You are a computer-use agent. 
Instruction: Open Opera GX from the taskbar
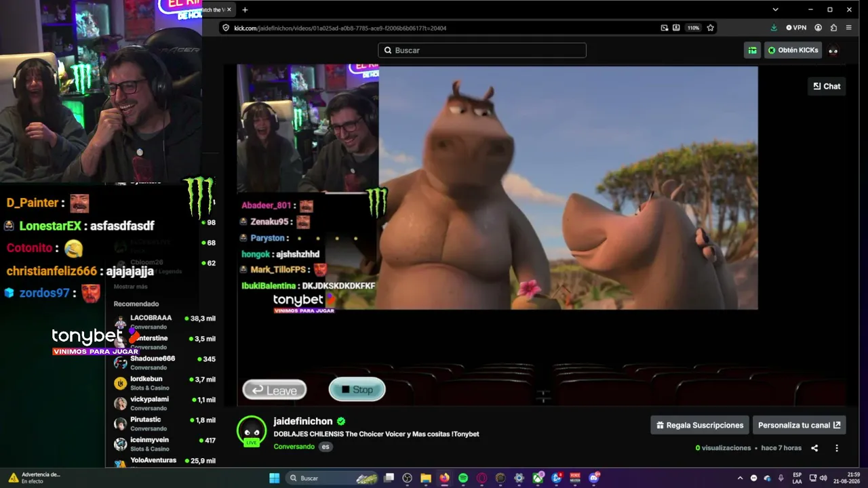pos(481,478)
